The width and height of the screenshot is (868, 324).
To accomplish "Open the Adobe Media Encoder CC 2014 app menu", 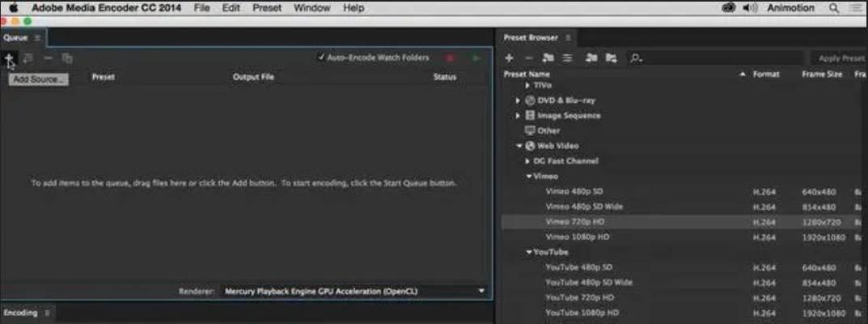I will (106, 8).
